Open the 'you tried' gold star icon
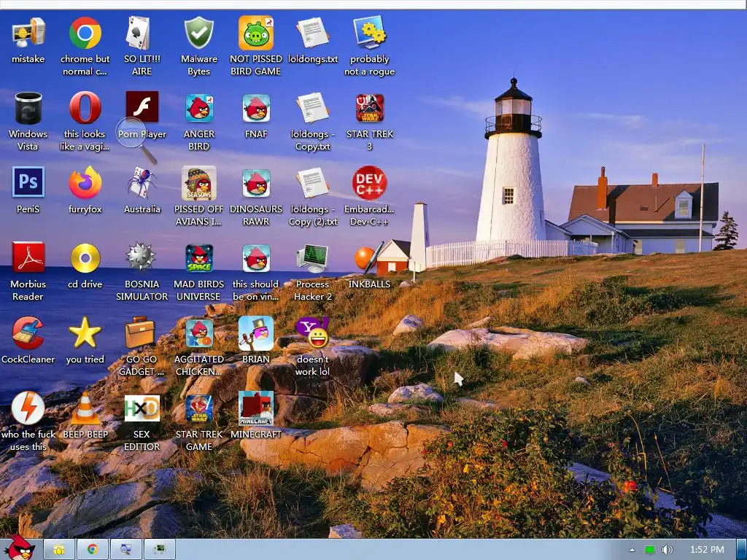747x560 pixels. pyautogui.click(x=85, y=332)
